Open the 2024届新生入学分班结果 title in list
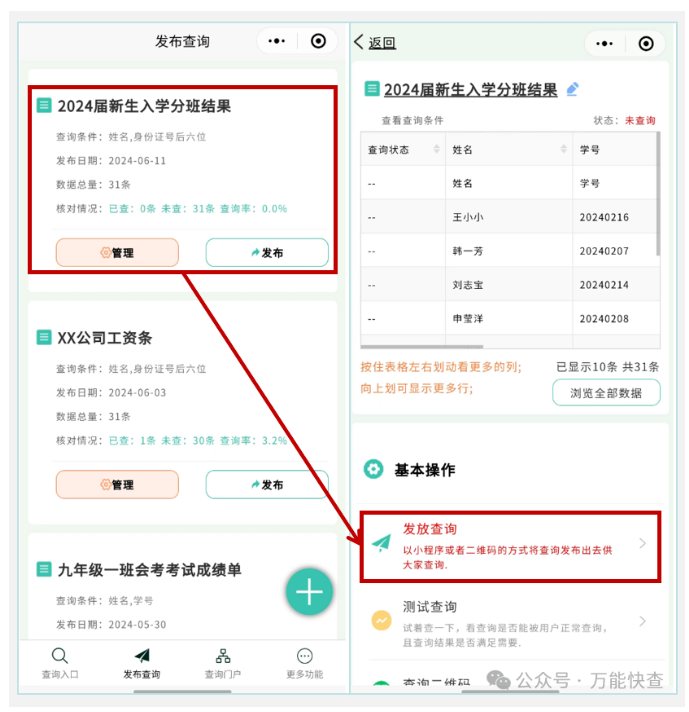Image resolution: width=689 pixels, height=712 pixels. pyautogui.click(x=144, y=106)
